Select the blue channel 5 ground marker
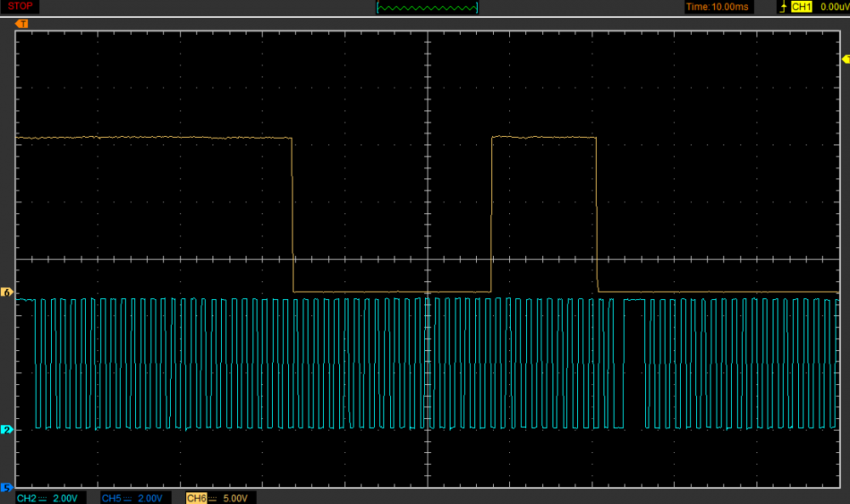 click(8, 488)
